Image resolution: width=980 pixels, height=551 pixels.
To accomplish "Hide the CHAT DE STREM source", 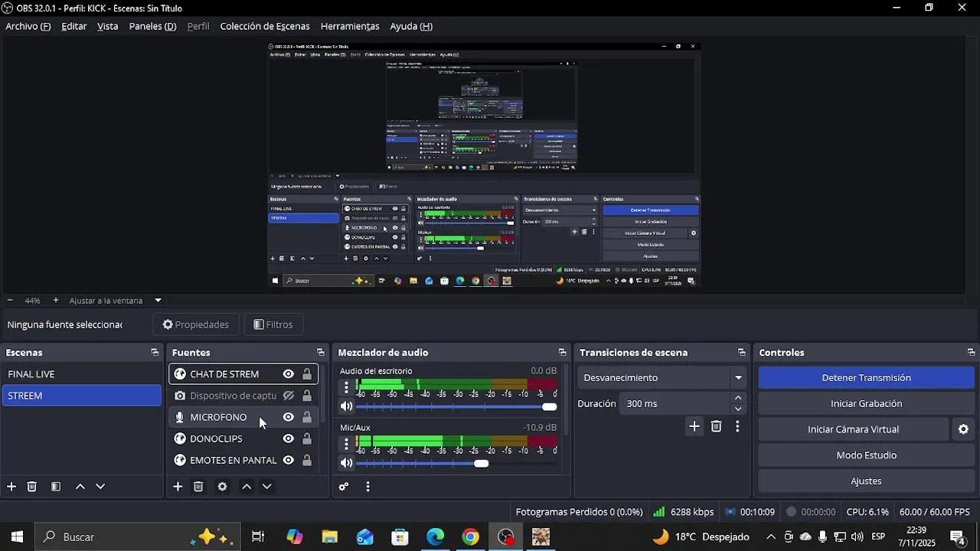I will click(x=289, y=374).
